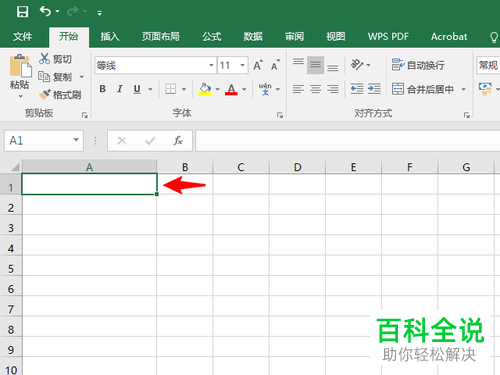Click the cell borders icon
This screenshot has width=500, height=375.
pyautogui.click(x=171, y=89)
